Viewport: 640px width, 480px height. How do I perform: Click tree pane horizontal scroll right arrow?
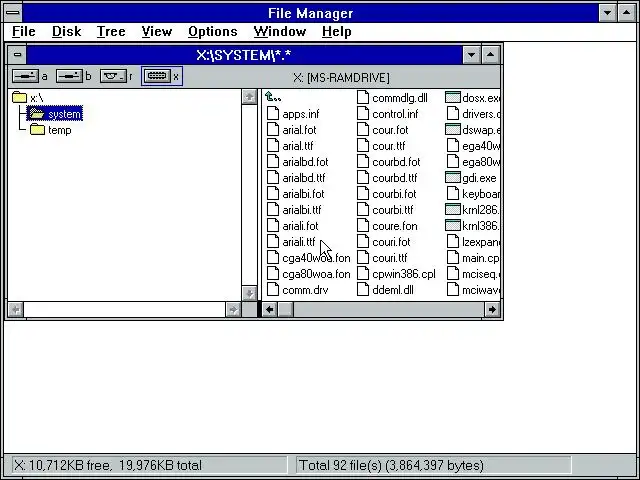[233, 310]
